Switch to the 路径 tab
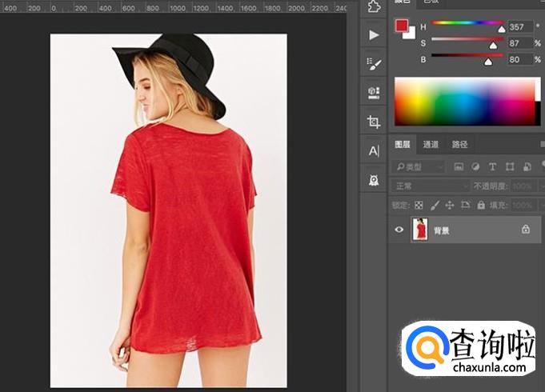This screenshot has width=545, height=392. (459, 145)
